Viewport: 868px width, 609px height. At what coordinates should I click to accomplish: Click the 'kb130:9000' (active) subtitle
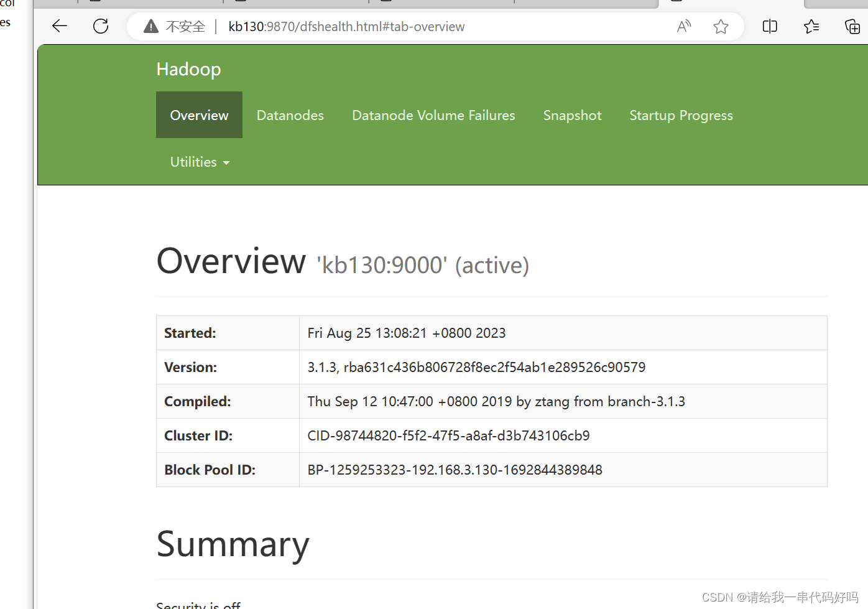[x=423, y=265]
